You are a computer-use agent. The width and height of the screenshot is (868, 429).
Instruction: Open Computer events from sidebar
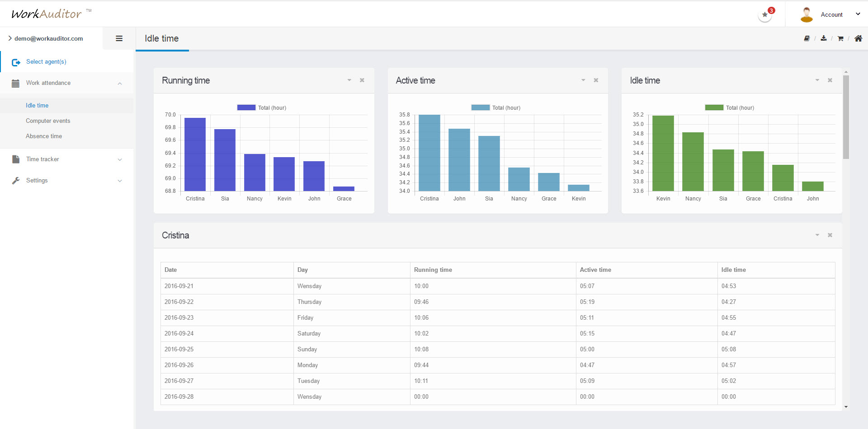48,121
